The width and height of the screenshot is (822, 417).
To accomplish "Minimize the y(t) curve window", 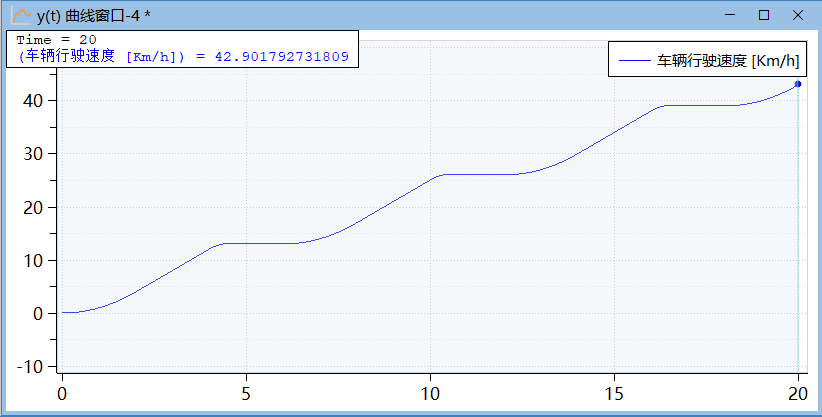I will click(730, 15).
